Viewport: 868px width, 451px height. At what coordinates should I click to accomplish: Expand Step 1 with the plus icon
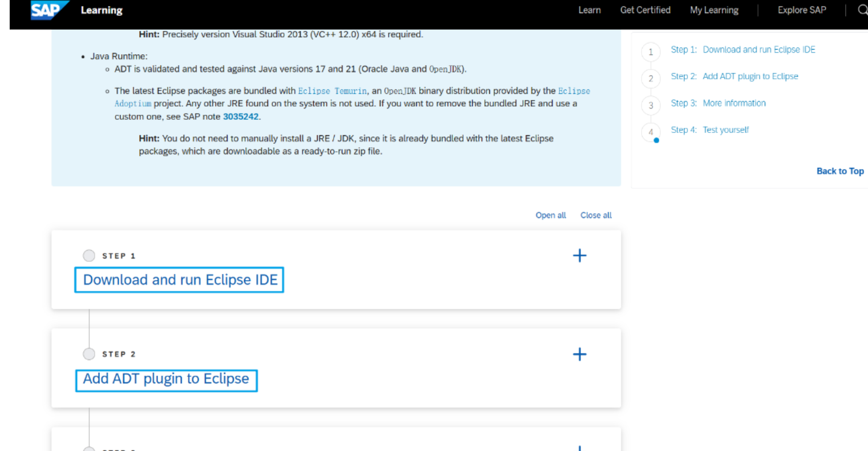(579, 255)
